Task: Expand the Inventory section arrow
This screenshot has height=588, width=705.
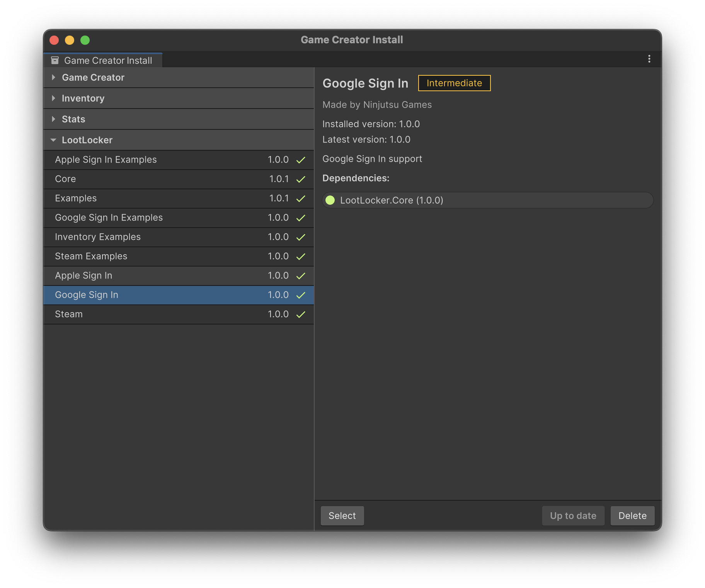Action: (x=54, y=99)
